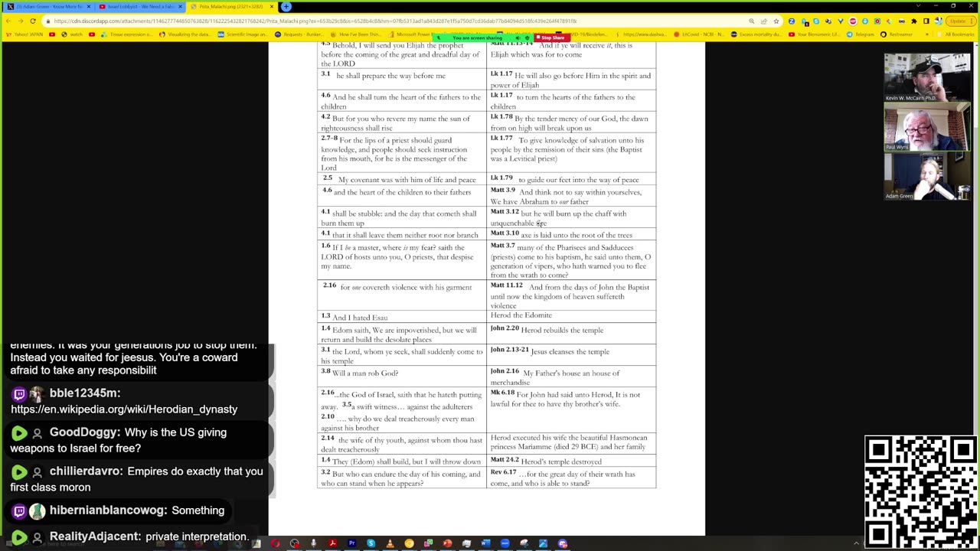Select Adam Green video thumbnail
The width and height of the screenshot is (980, 551).
(x=927, y=176)
